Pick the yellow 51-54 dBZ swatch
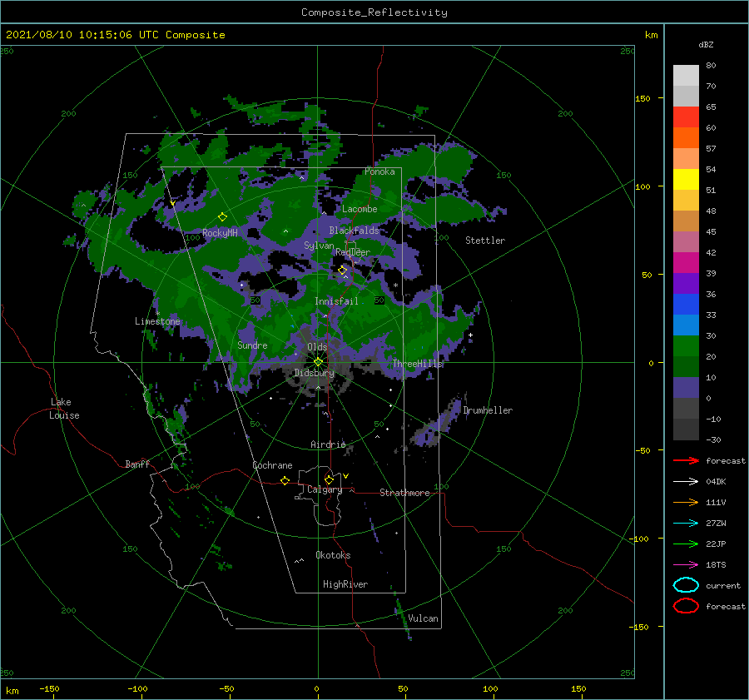Image resolution: width=749 pixels, height=700 pixels. (x=686, y=180)
